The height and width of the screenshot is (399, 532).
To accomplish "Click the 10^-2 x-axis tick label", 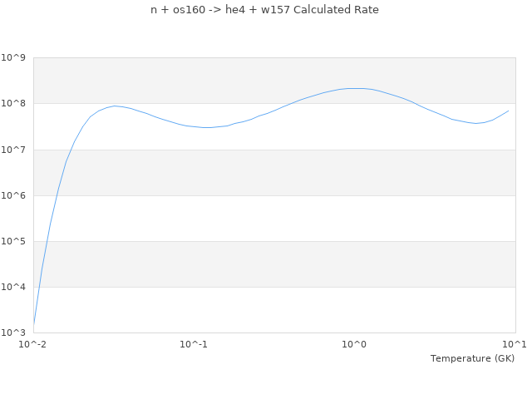I will pyautogui.click(x=33, y=344).
